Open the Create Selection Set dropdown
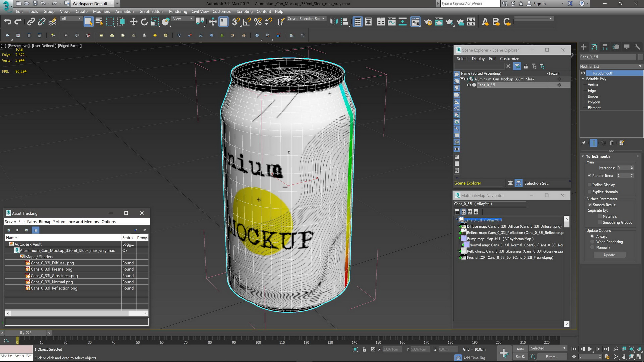 [x=306, y=19]
